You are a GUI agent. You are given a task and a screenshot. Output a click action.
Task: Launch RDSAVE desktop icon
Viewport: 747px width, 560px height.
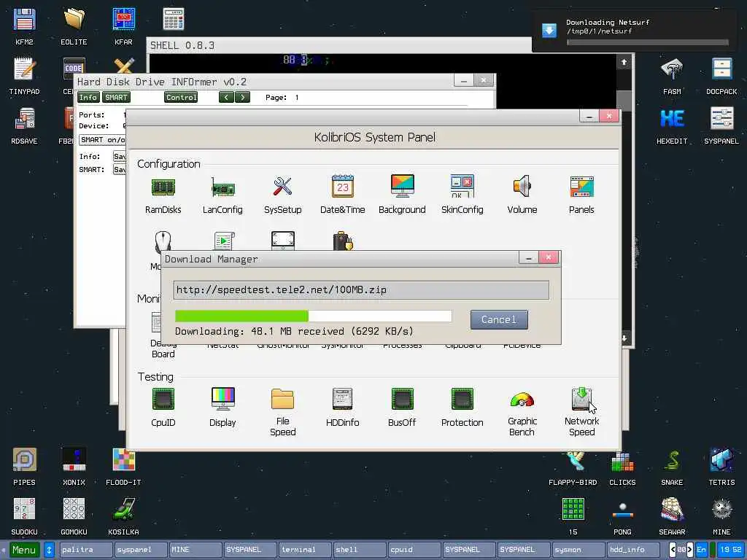[x=24, y=119]
